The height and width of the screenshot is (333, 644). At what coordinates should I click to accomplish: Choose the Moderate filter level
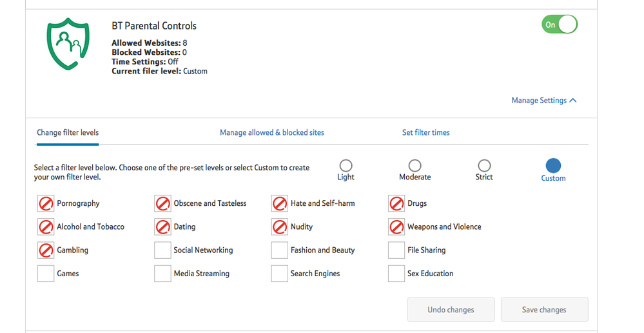coord(415,166)
